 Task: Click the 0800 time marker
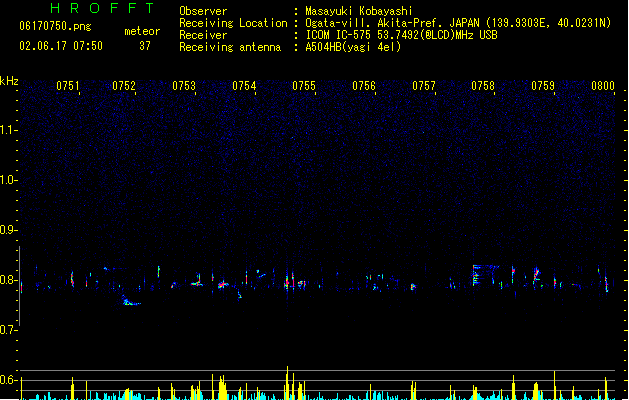[x=603, y=86]
